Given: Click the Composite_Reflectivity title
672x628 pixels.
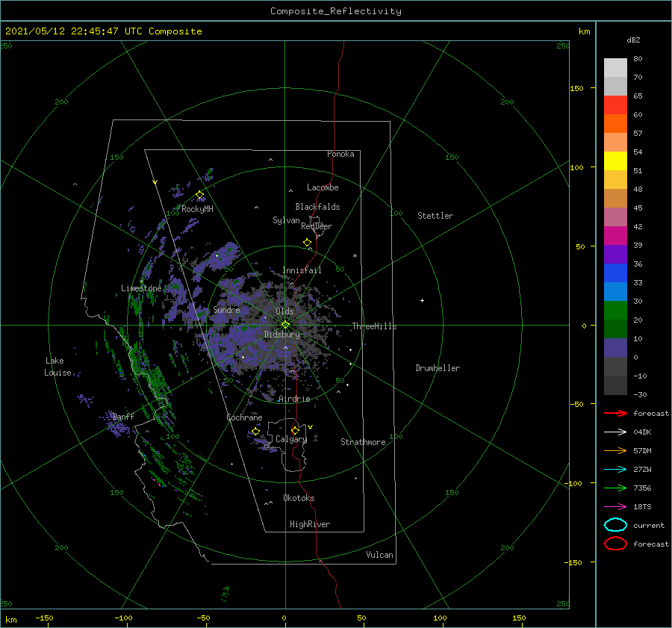Looking at the screenshot, I should point(335,11).
